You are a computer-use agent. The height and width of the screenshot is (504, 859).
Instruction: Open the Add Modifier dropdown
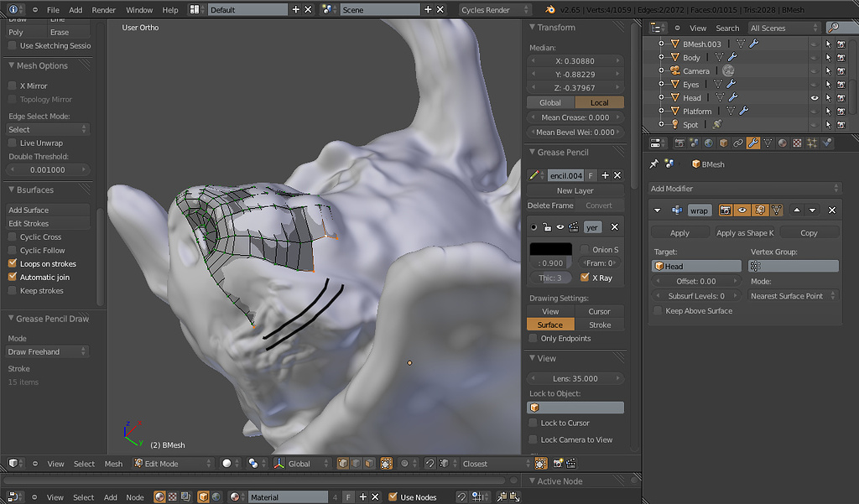(x=745, y=189)
